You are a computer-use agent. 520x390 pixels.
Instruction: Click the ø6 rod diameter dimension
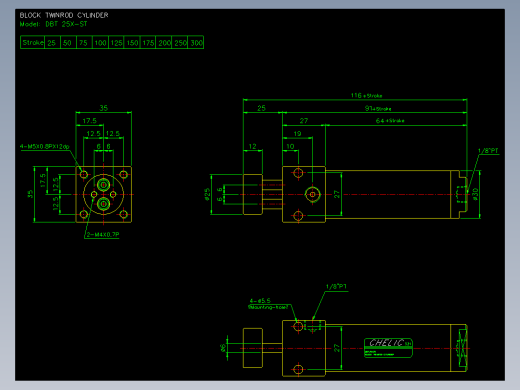(223, 348)
